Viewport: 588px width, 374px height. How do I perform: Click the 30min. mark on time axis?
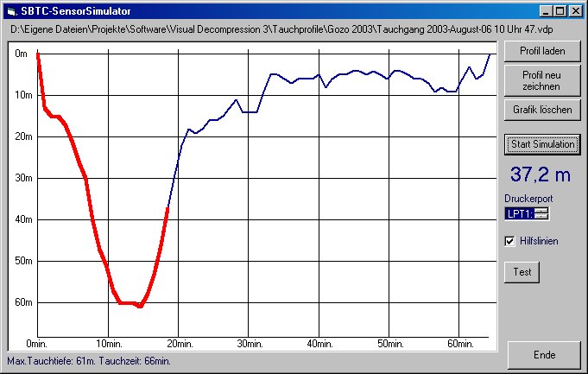248,344
